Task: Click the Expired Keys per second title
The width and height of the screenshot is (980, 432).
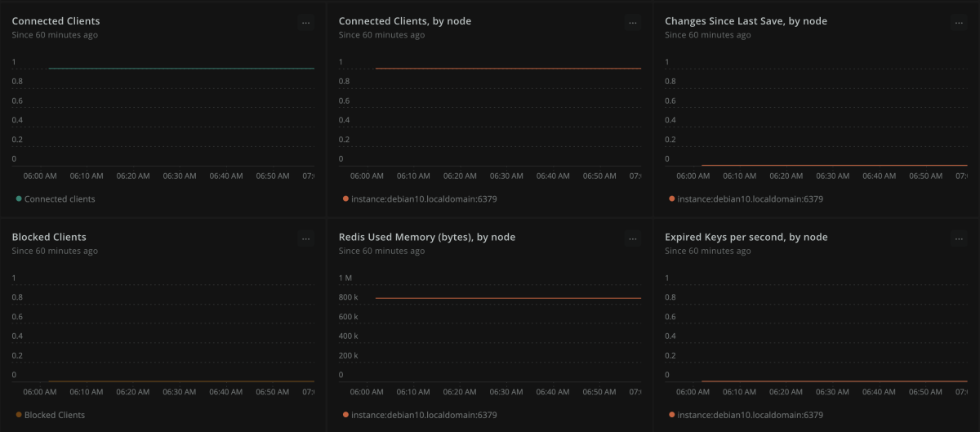Action: pos(746,237)
